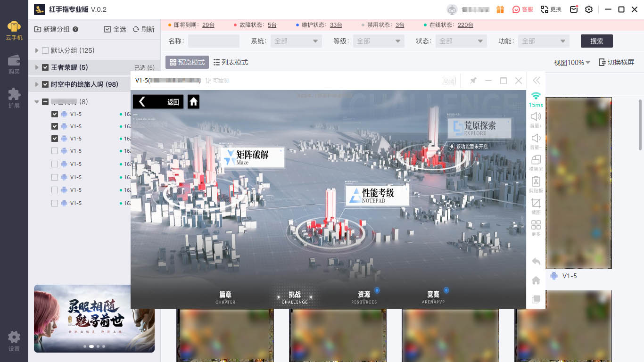The width and height of the screenshot is (644, 362).
Task: Pin the V1-5 device window
Action: pos(473,81)
